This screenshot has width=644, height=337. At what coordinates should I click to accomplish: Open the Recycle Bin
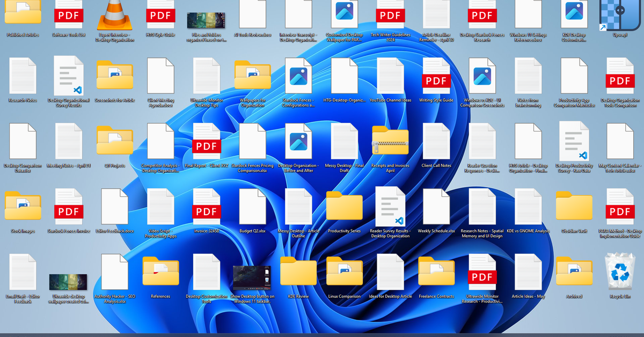coord(620,272)
